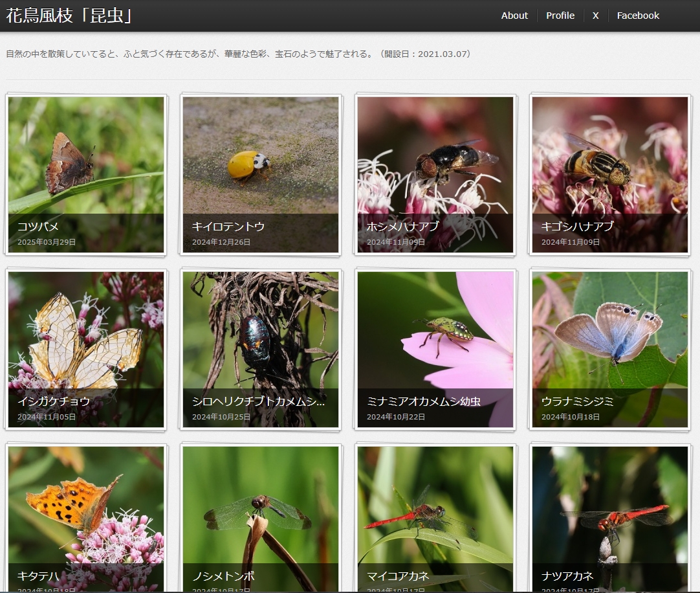700x593 pixels.
Task: Open the ミナミアオカメムシ幼虫 photo card
Action: 435,349
